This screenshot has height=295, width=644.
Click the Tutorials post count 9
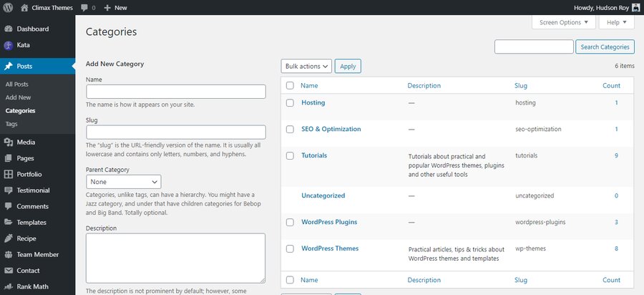pos(617,155)
